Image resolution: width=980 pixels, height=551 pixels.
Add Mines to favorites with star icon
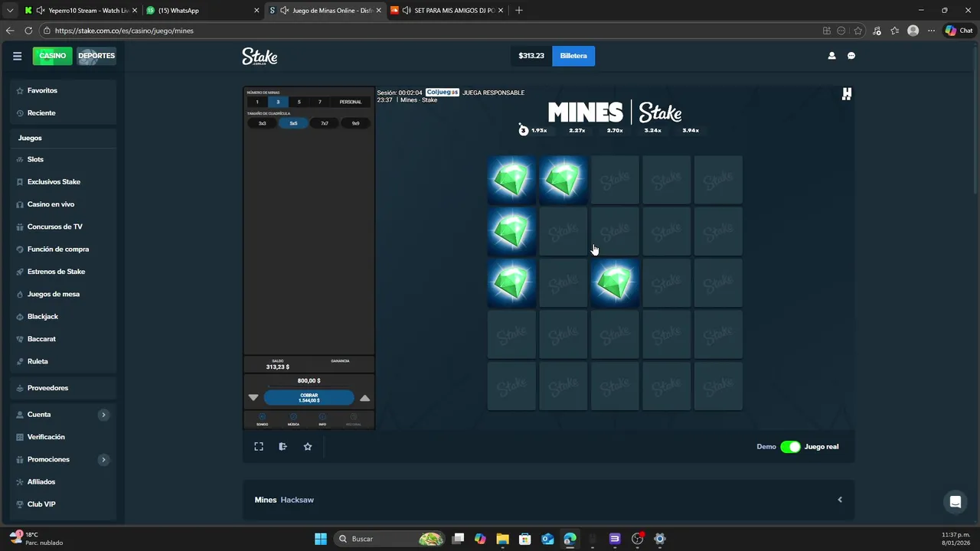click(308, 446)
